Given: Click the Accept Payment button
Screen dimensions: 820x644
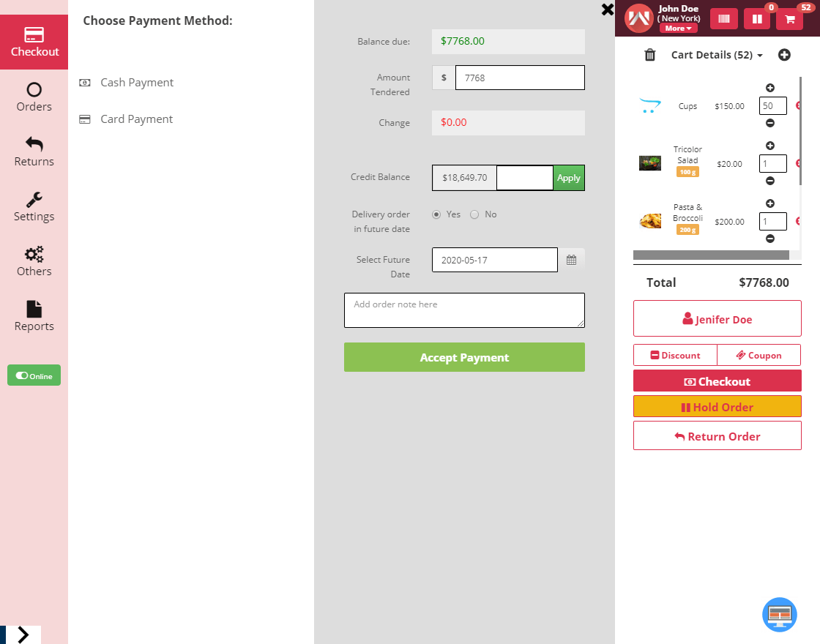Looking at the screenshot, I should (x=464, y=357).
